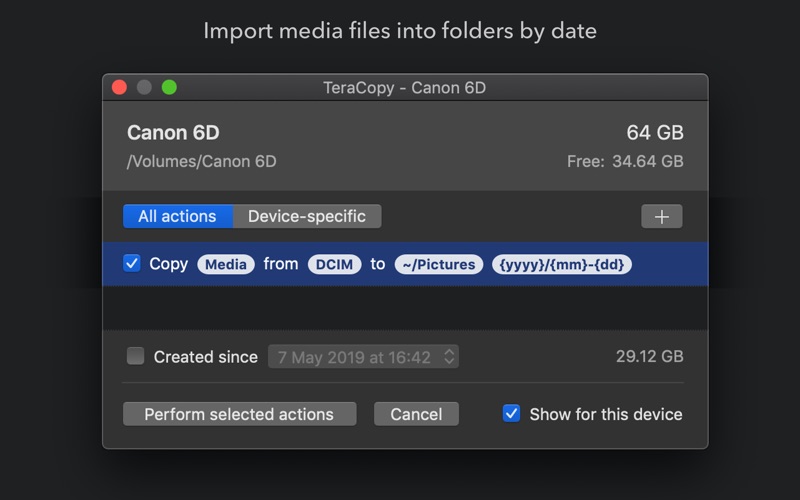800x500 pixels.
Task: Change the ~/Pictures destination token
Action: click(439, 264)
